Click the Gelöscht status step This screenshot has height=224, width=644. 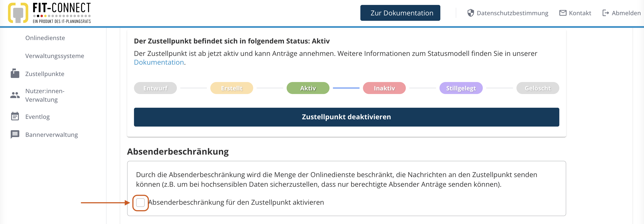point(537,88)
